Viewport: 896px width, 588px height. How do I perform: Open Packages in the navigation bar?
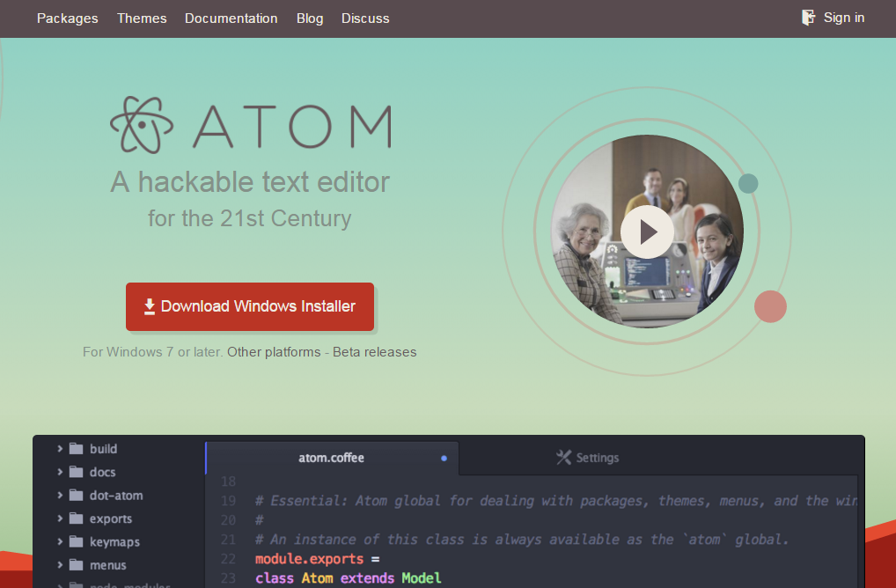[x=68, y=18]
